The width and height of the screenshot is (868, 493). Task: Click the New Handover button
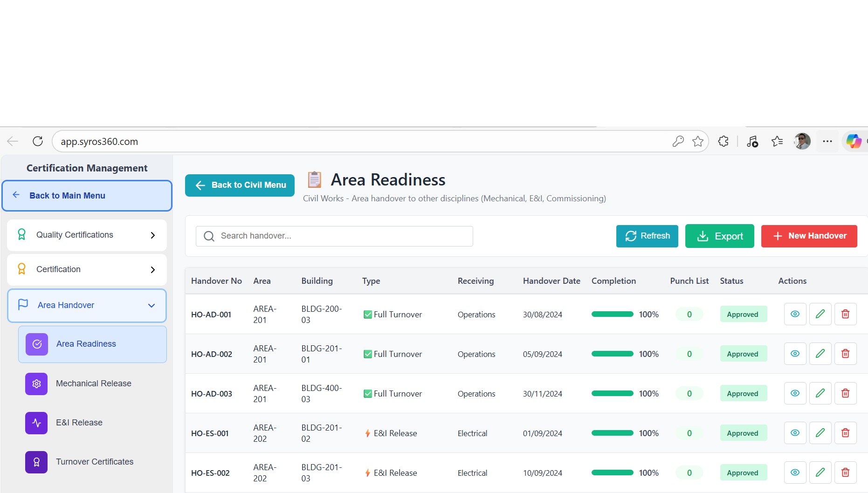(809, 236)
